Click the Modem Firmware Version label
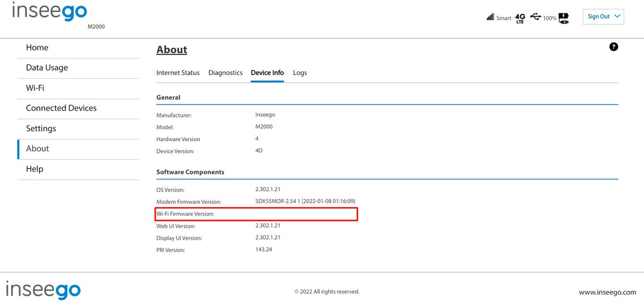Screen dimensions: 644x303 pyautogui.click(x=188, y=202)
